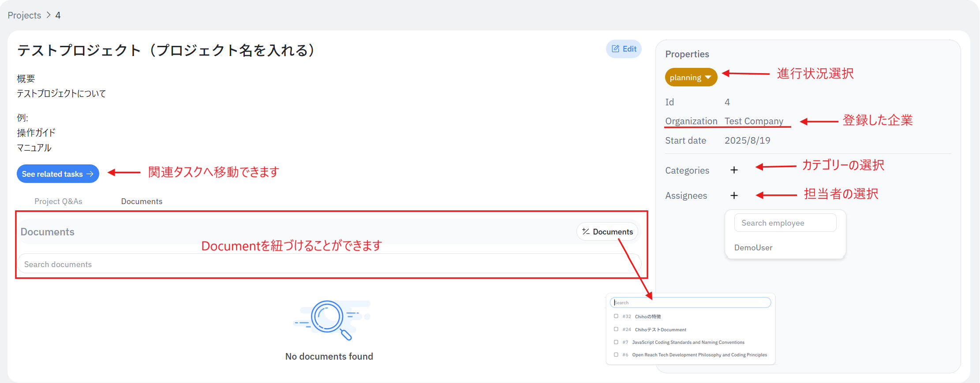Check the box for #32 Chihoの特徴
980x383 pixels.
pos(616,316)
